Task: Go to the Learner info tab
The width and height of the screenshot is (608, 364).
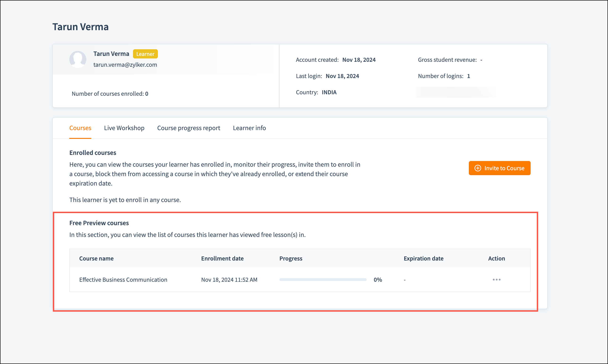Action: 249,128
